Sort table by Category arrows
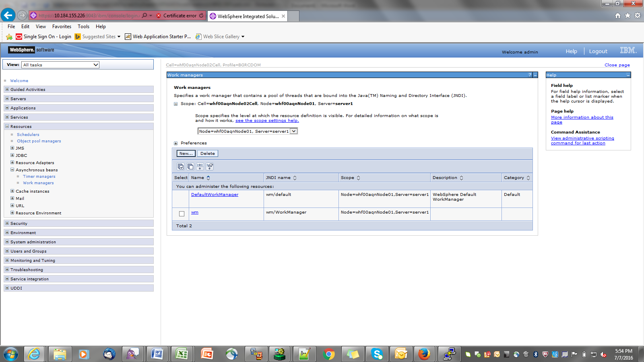The image size is (644, 362). [x=528, y=178]
